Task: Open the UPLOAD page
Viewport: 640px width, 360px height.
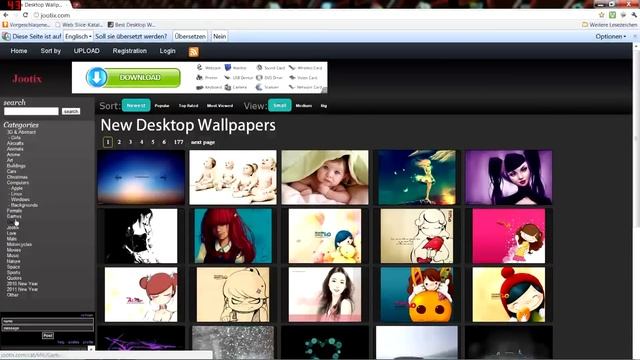Action: pos(87,51)
